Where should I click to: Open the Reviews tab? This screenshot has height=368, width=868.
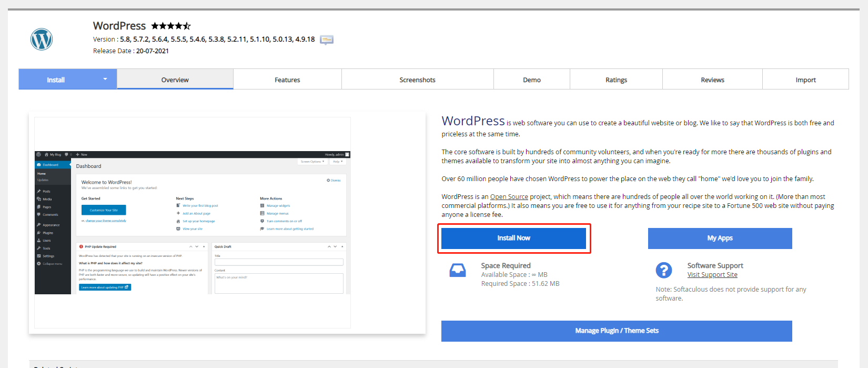tap(712, 80)
